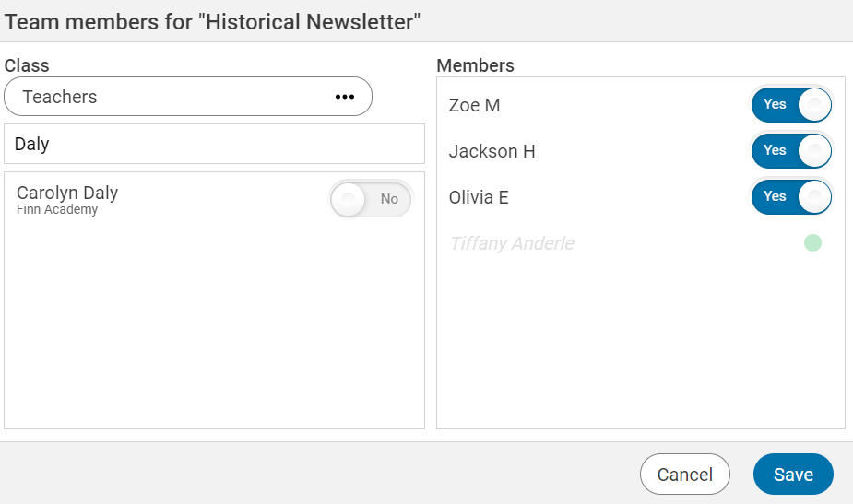
Task: Click the search field containing "Daly"
Action: [214, 144]
